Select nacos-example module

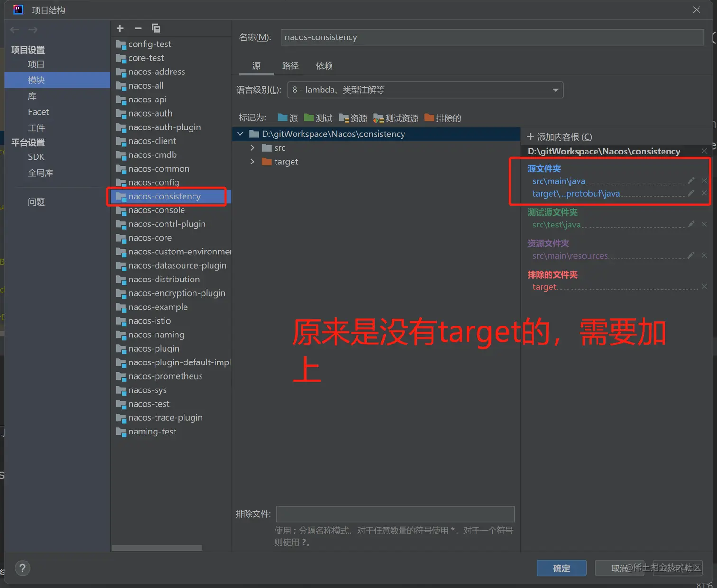158,307
